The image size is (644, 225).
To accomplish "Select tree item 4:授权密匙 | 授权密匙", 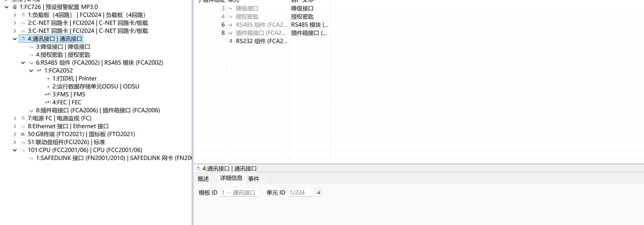I will click(x=63, y=55).
